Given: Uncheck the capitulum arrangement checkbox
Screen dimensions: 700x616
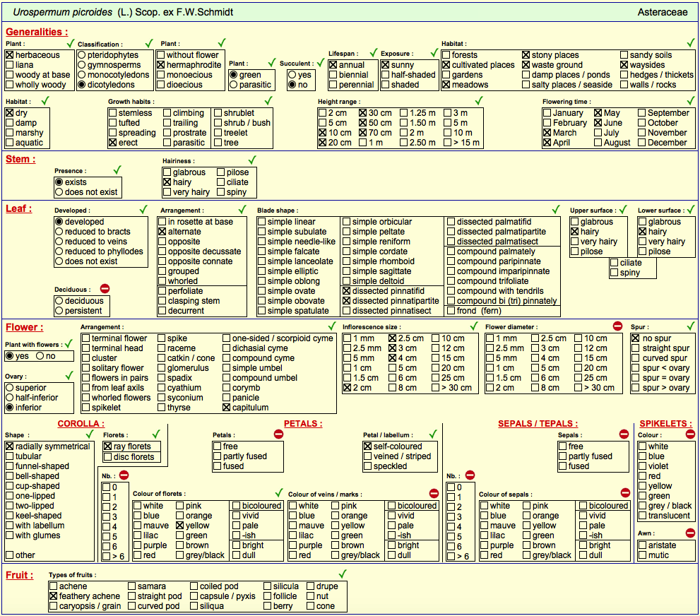Looking at the screenshot, I should click(x=226, y=408).
